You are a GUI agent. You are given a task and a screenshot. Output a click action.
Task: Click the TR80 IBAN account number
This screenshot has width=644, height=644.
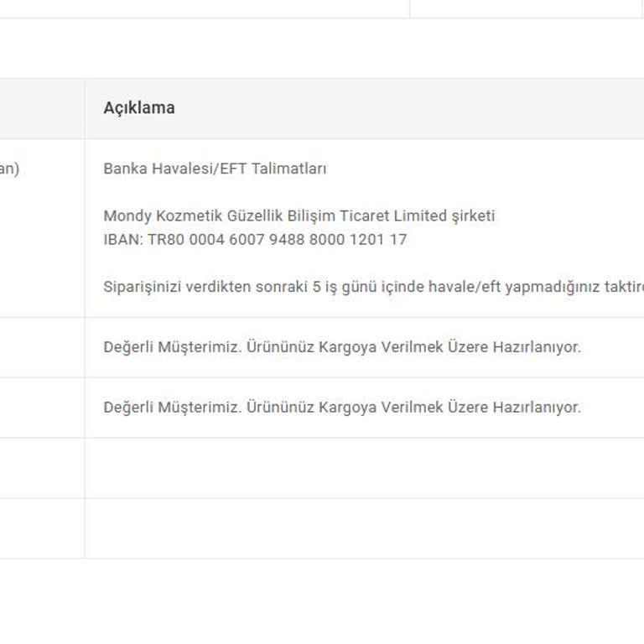tap(277, 239)
